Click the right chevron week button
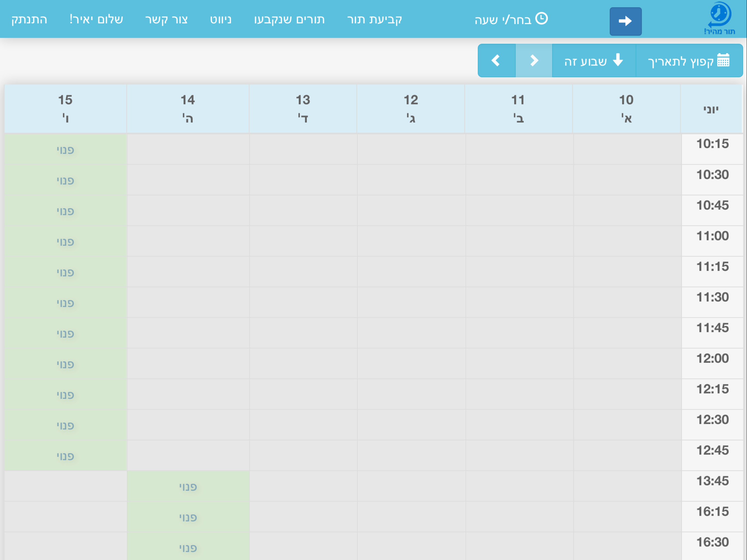The image size is (747, 560). (x=534, y=61)
